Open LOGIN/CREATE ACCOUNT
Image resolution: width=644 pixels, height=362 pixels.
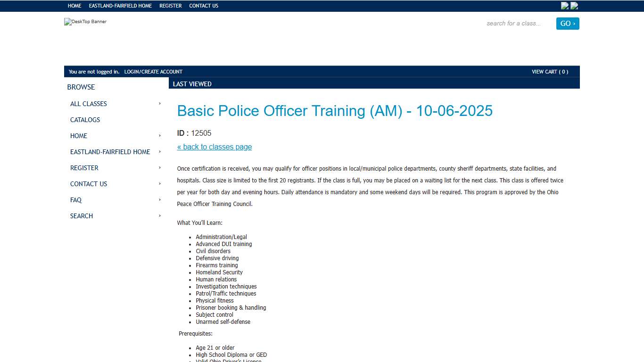(x=153, y=72)
